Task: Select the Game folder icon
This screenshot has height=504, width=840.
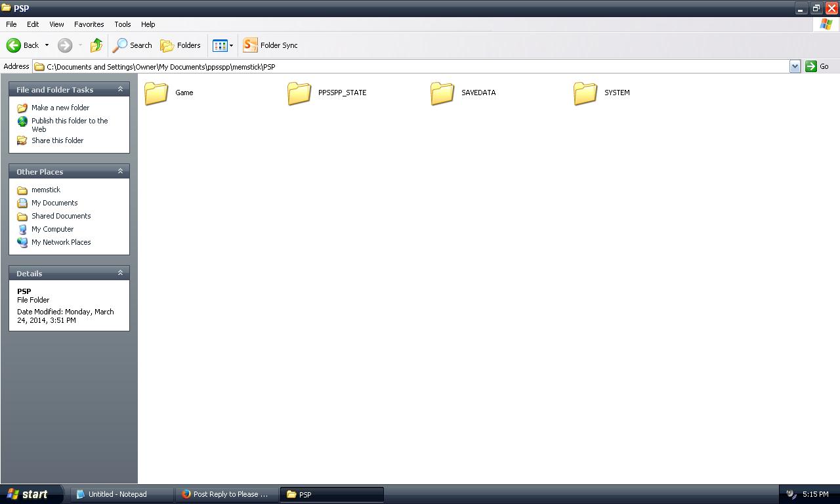Action: pyautogui.click(x=156, y=93)
